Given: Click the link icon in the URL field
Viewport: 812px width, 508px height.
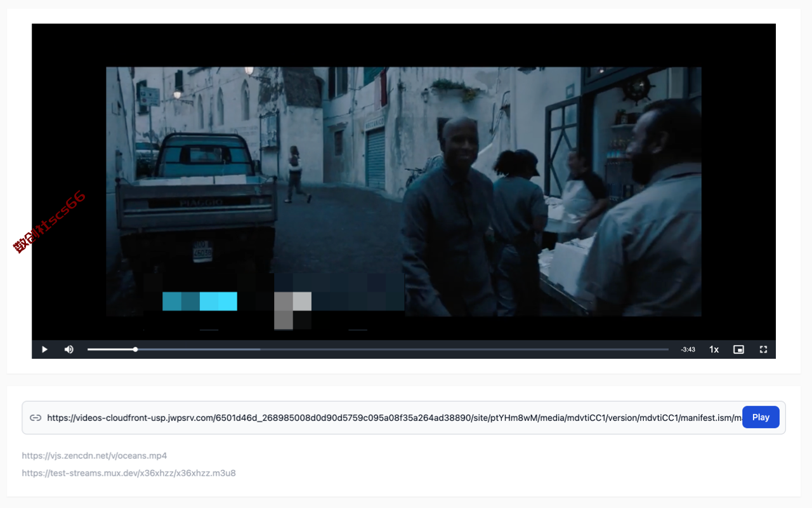Looking at the screenshot, I should click(x=36, y=418).
